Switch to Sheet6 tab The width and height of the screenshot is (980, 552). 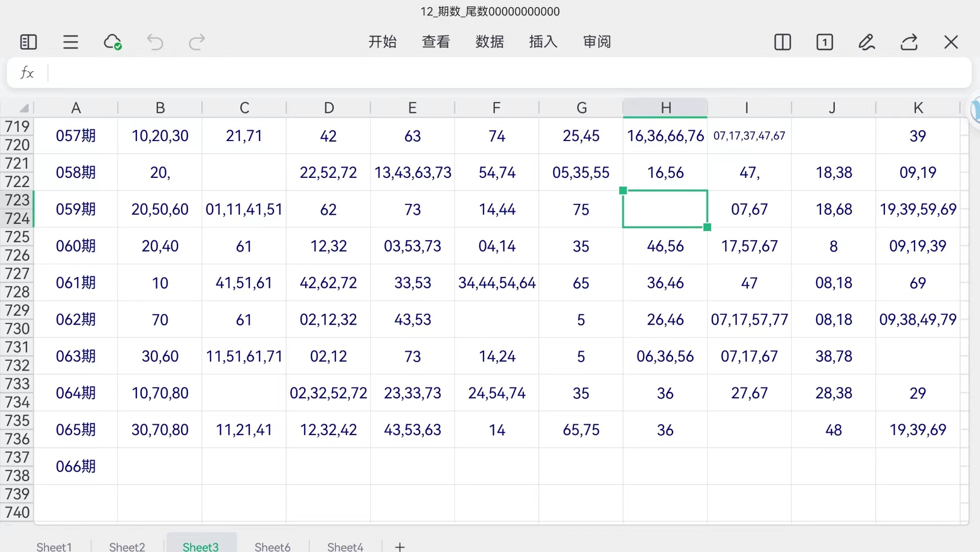click(x=272, y=546)
